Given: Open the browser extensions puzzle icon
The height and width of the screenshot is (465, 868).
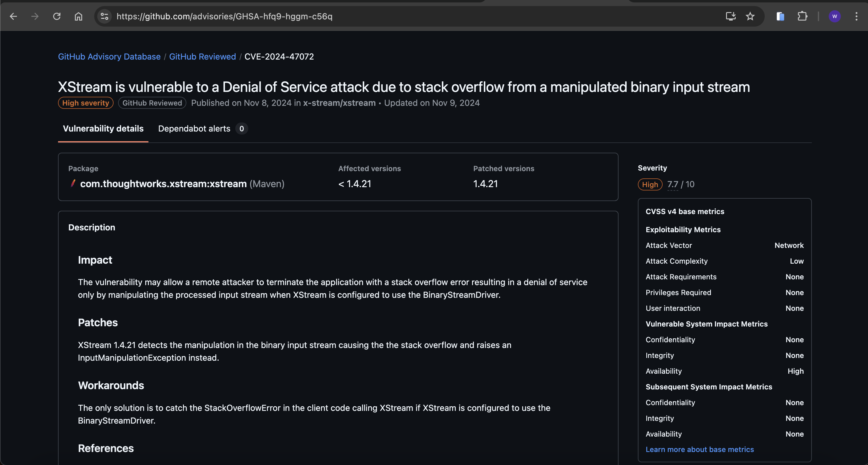Looking at the screenshot, I should click(x=802, y=16).
